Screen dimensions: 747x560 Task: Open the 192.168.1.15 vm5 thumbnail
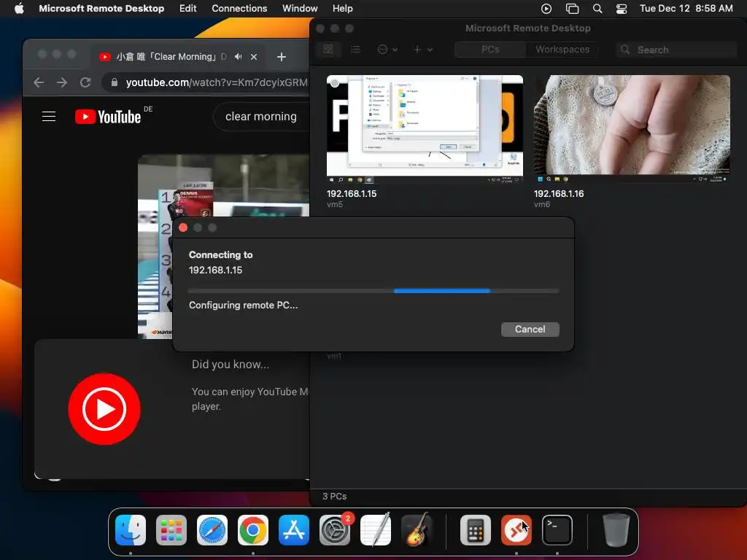[425, 129]
